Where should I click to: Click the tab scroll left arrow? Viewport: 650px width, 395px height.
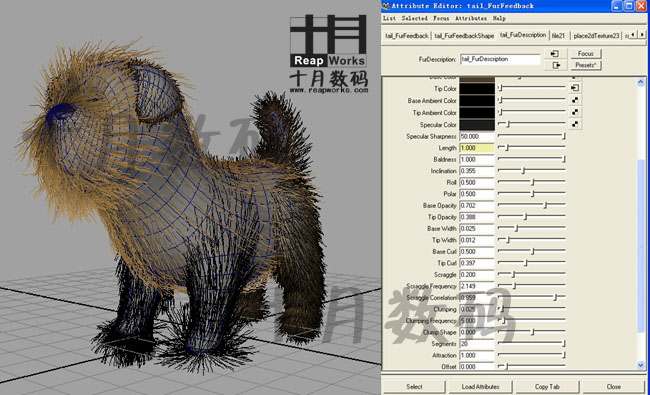[633, 35]
